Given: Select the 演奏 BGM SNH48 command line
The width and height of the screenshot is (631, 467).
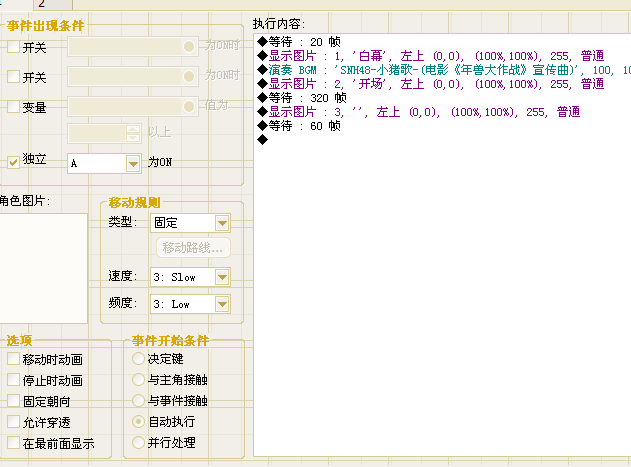Looking at the screenshot, I should coord(443,70).
